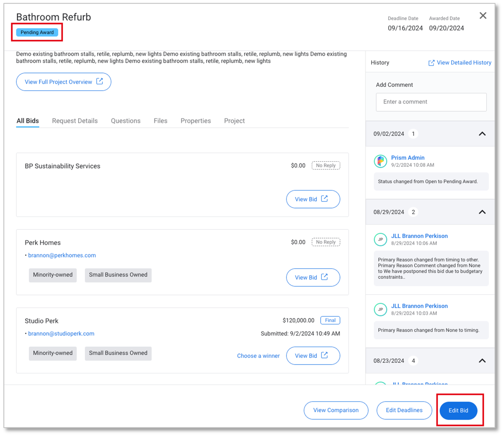
Task: View bid for BP Sustainability Services
Action: pos(313,199)
